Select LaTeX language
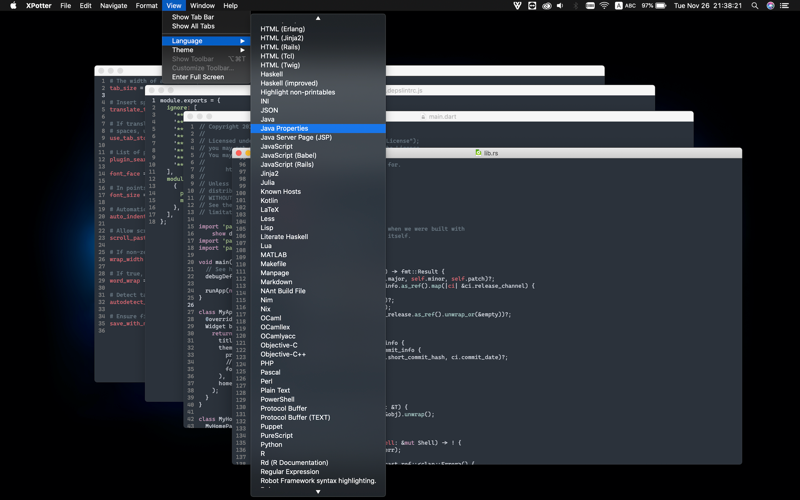This screenshot has height=500, width=800. (x=318, y=210)
